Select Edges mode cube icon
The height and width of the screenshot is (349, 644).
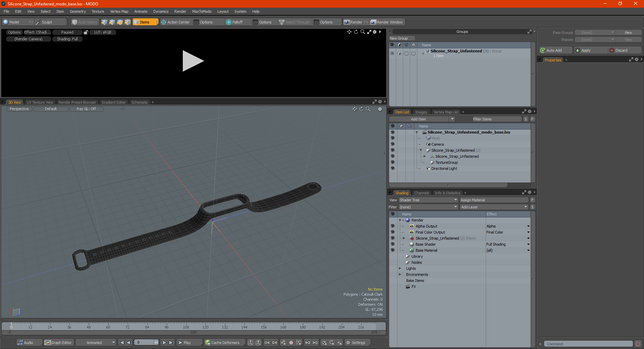(x=112, y=22)
